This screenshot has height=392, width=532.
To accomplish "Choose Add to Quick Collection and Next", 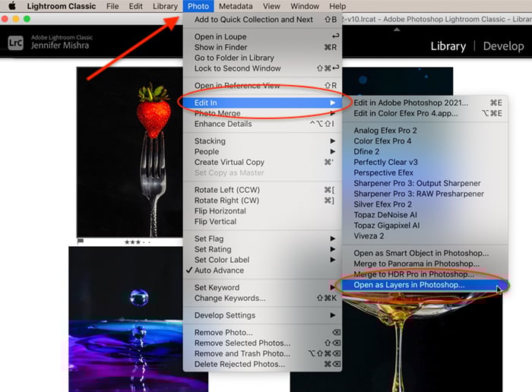I will tap(262, 20).
